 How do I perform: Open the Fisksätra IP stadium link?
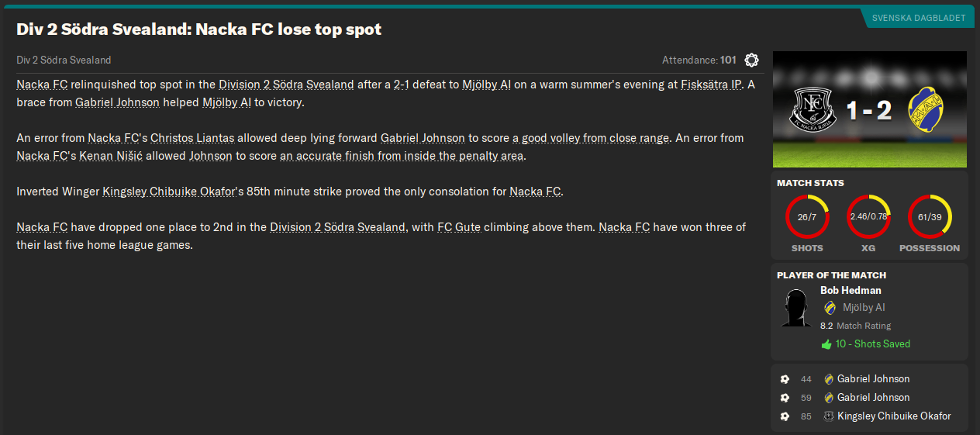point(711,85)
